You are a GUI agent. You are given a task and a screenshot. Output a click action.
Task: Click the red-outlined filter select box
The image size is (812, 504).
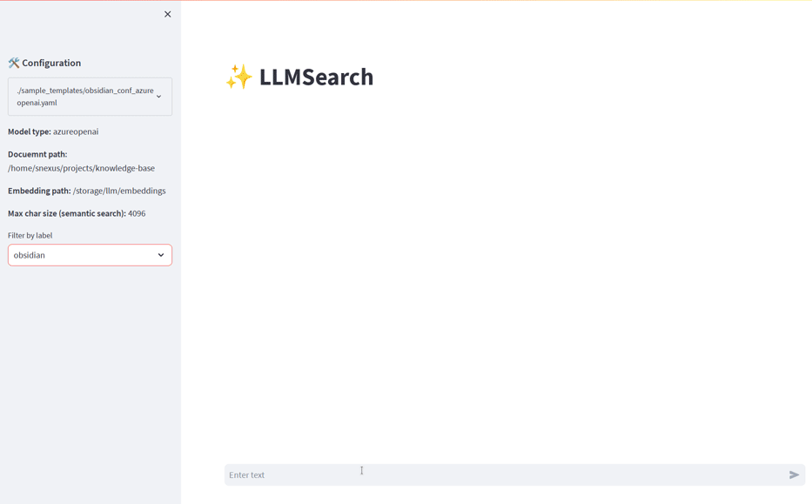click(90, 254)
